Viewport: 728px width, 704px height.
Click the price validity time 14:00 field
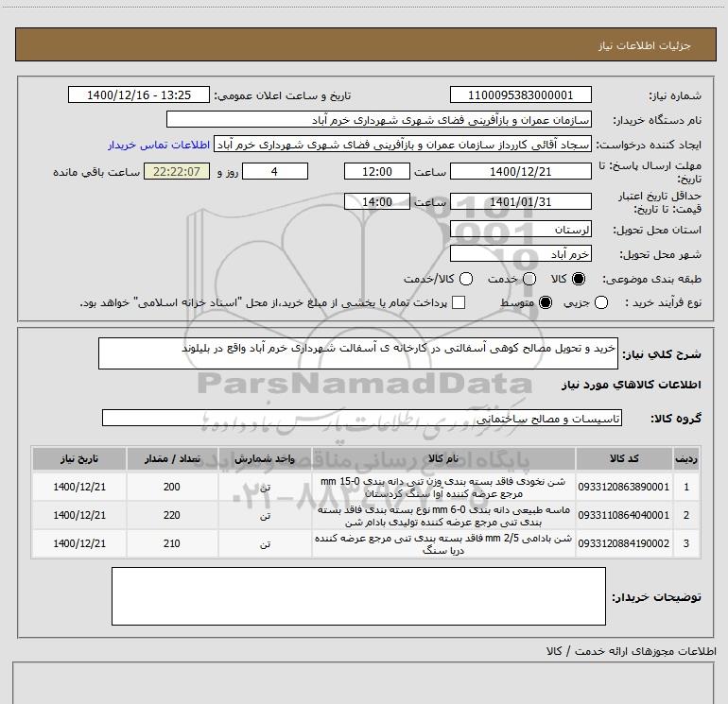coord(377,202)
